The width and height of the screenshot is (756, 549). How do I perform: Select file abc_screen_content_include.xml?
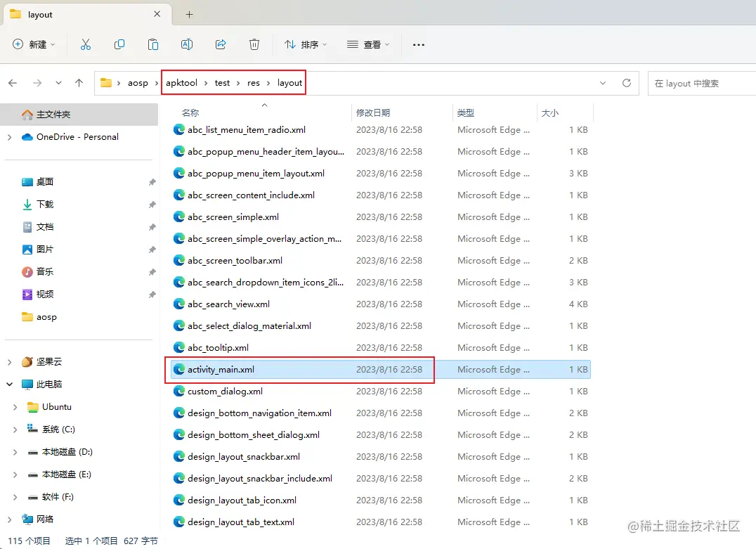(381, 195)
